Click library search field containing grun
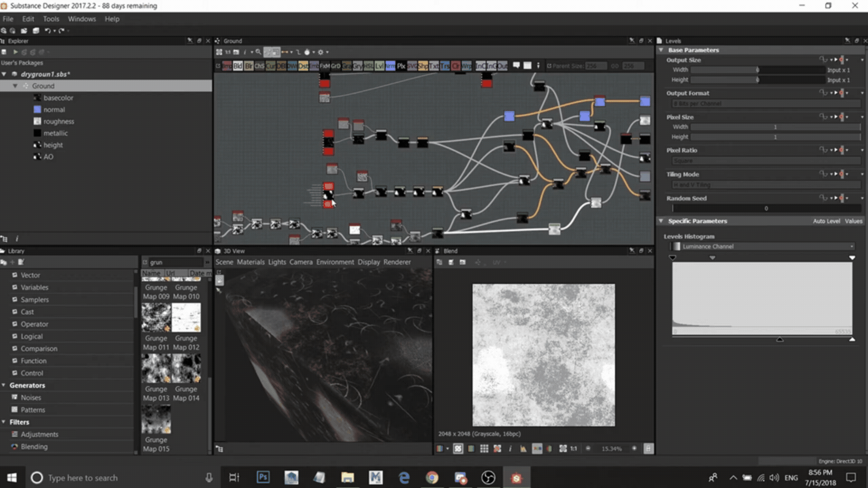The image size is (868, 488). click(175, 262)
